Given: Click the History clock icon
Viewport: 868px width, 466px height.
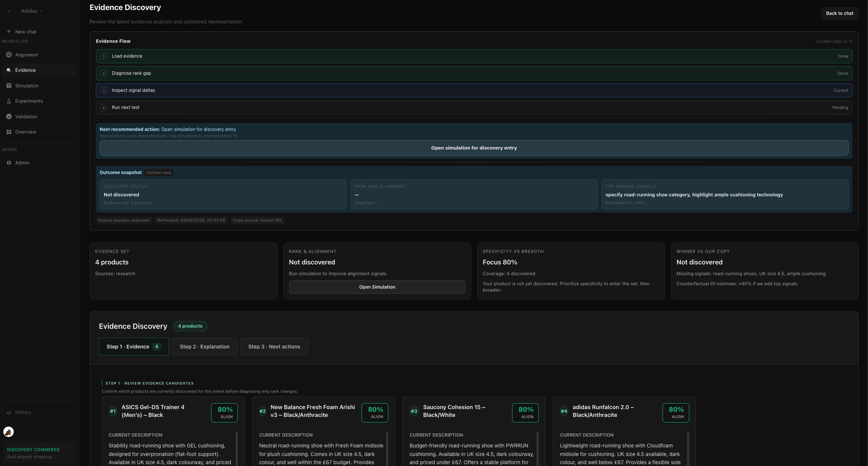Looking at the screenshot, I should click(x=9, y=412).
